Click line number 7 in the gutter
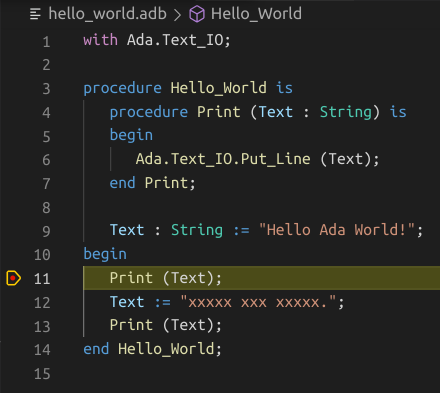 46,184
